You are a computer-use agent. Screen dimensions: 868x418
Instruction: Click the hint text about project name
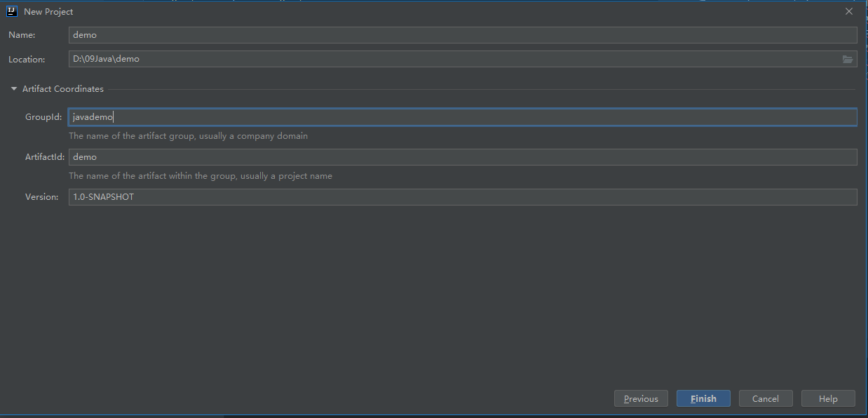click(x=201, y=176)
